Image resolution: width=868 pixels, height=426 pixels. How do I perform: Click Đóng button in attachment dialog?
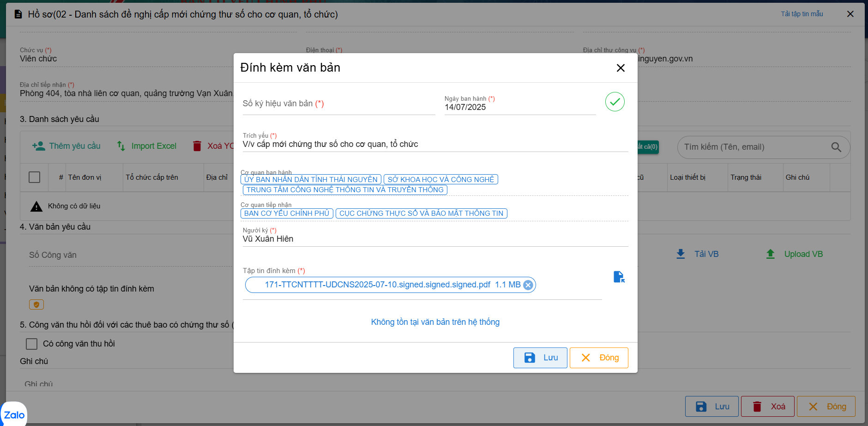click(599, 358)
